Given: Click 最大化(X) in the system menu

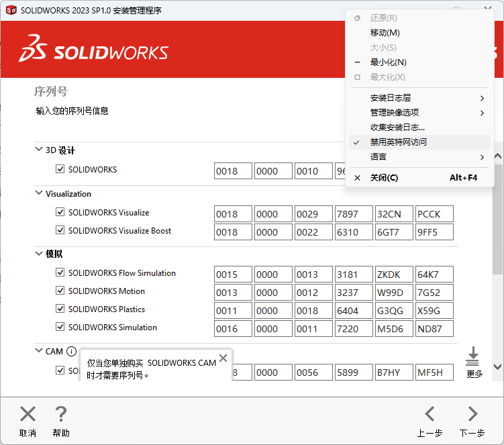Looking at the screenshot, I should (419, 77).
